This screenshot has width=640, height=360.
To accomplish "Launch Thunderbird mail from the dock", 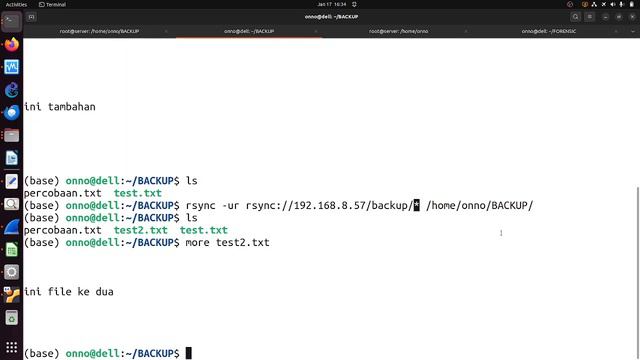I will (x=11, y=113).
